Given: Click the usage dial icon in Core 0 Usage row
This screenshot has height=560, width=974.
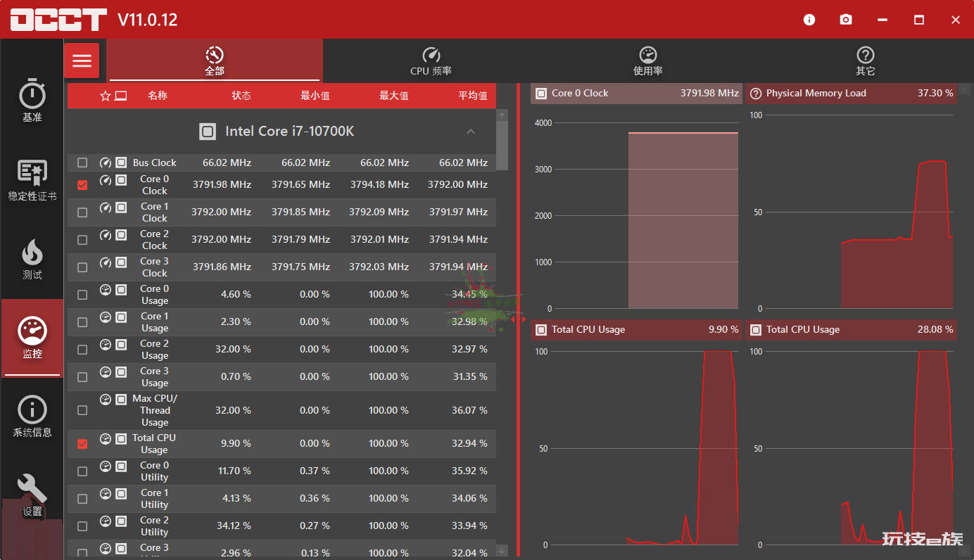Looking at the screenshot, I should pyautogui.click(x=106, y=290).
